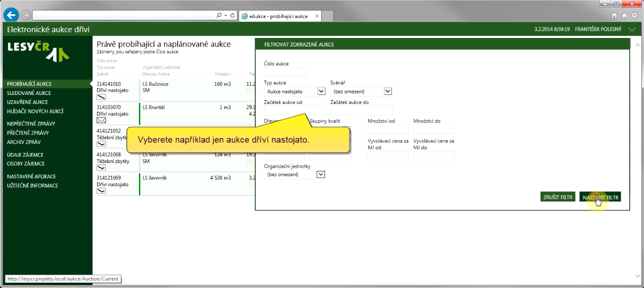Click the scenario icon under auction 414121052
The height and width of the screenshot is (288, 644).
[101, 144]
